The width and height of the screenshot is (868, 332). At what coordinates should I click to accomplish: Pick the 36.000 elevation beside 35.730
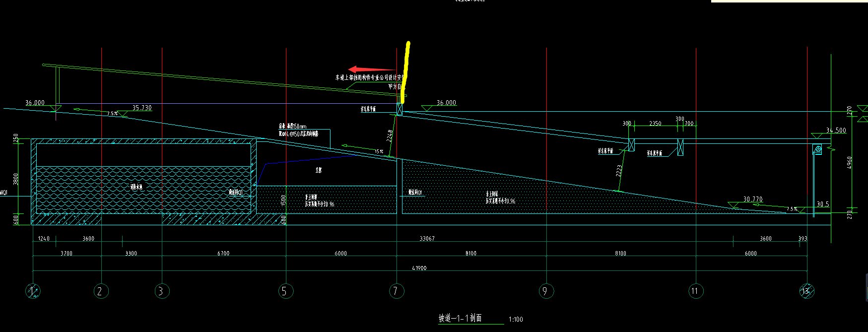point(35,103)
